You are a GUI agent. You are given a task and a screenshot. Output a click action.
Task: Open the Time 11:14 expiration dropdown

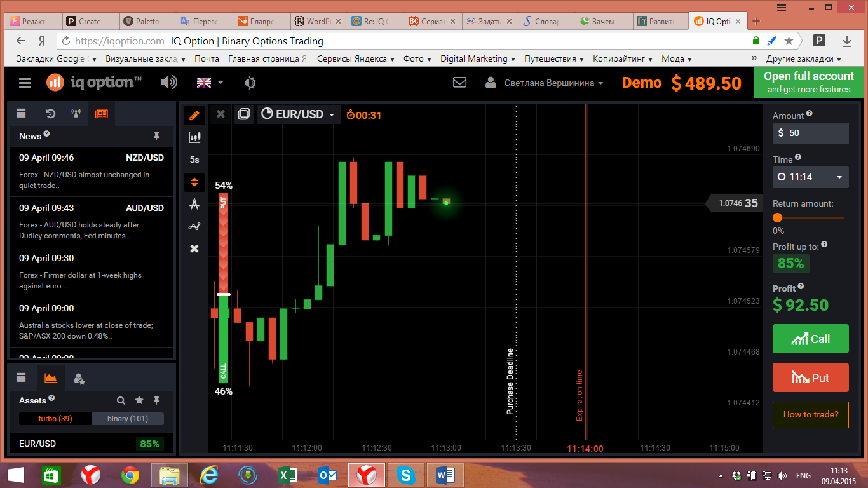pos(811,177)
